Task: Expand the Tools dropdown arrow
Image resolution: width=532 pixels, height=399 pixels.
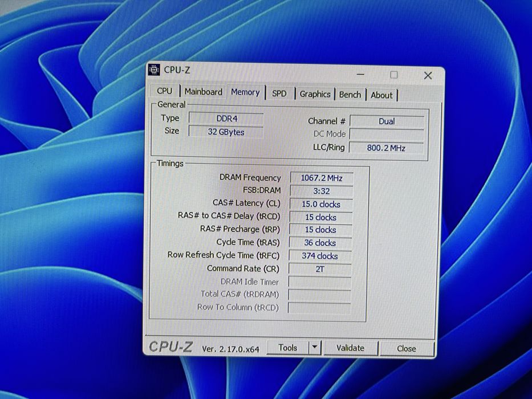Action: click(315, 348)
